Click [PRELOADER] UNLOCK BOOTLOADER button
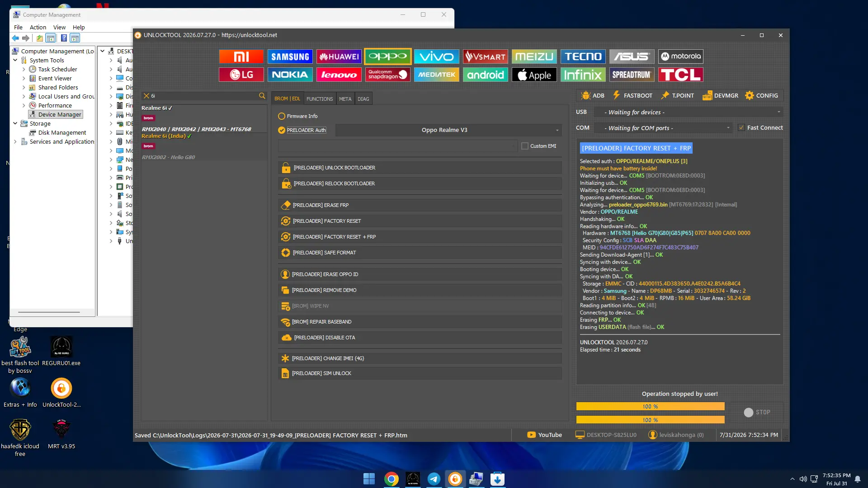 (x=420, y=168)
